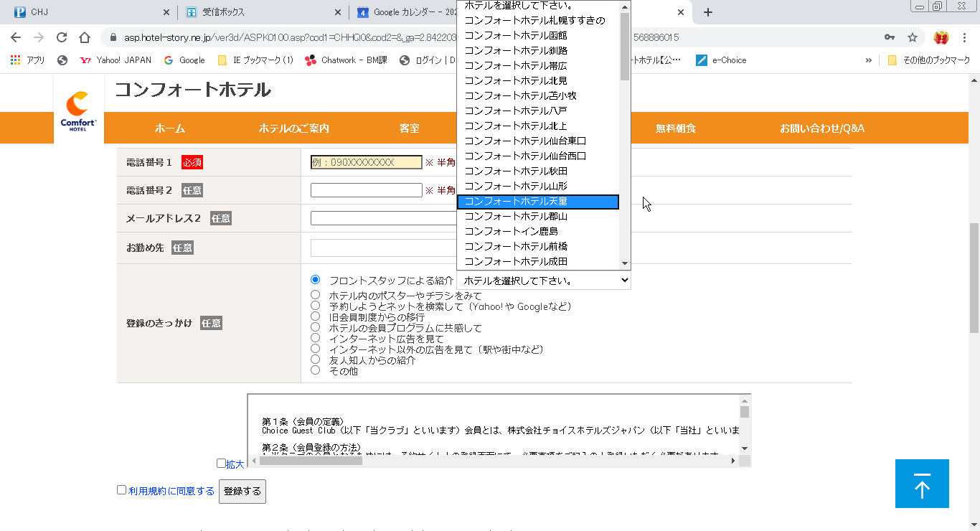
Task: Check 利用規約に同意する checkbox
Action: pos(122,490)
